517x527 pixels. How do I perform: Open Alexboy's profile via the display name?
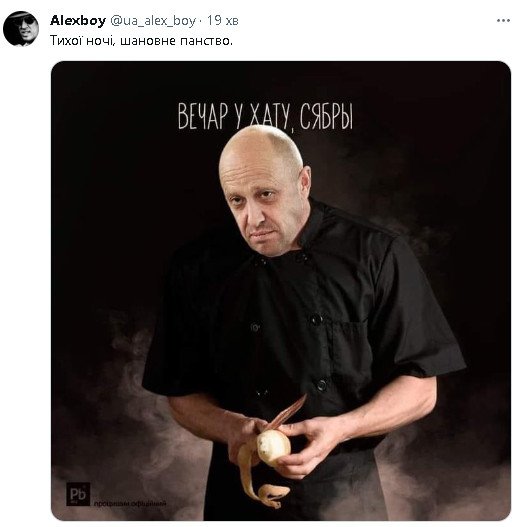[x=78, y=21]
